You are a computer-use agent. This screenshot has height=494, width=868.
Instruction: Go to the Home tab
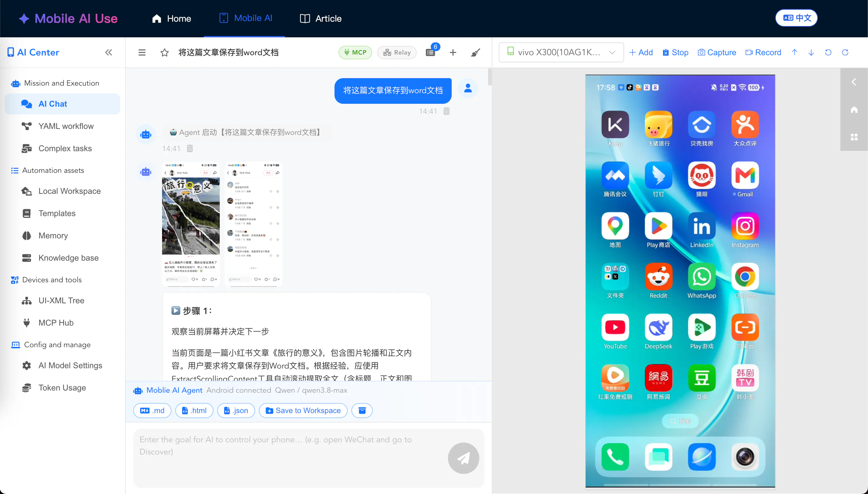(171, 18)
